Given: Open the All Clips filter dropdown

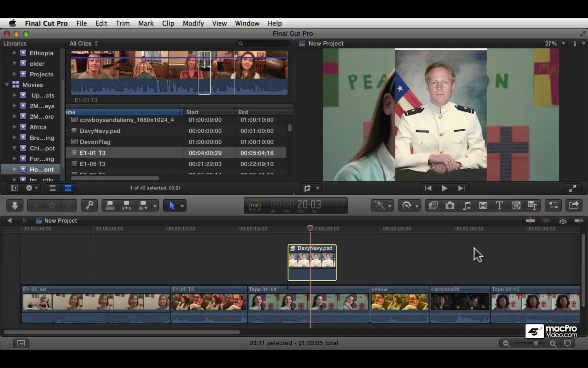Looking at the screenshot, I should pos(83,43).
